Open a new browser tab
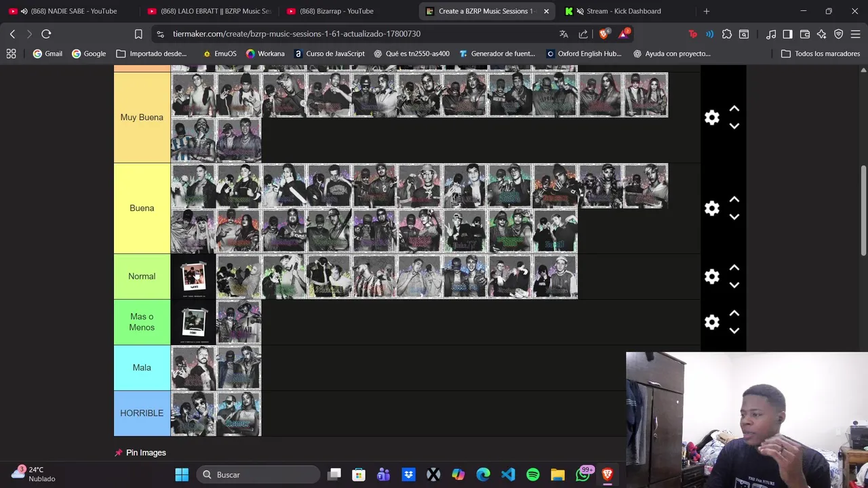Viewport: 868px width, 488px height. click(x=706, y=11)
